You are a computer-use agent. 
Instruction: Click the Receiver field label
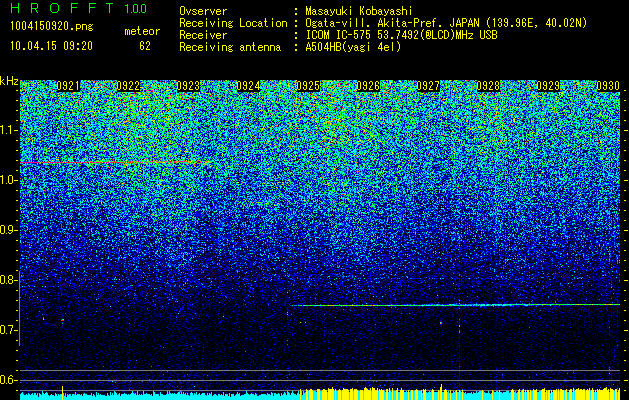tap(203, 35)
